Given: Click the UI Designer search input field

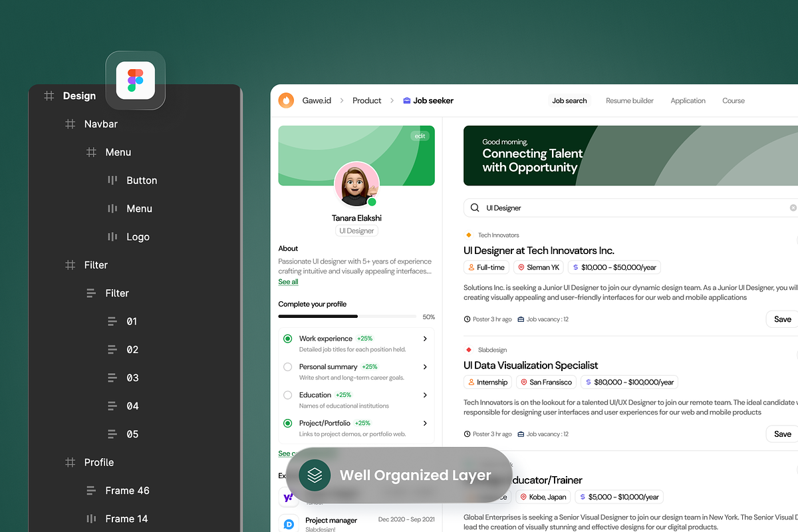Looking at the screenshot, I should [x=631, y=207].
